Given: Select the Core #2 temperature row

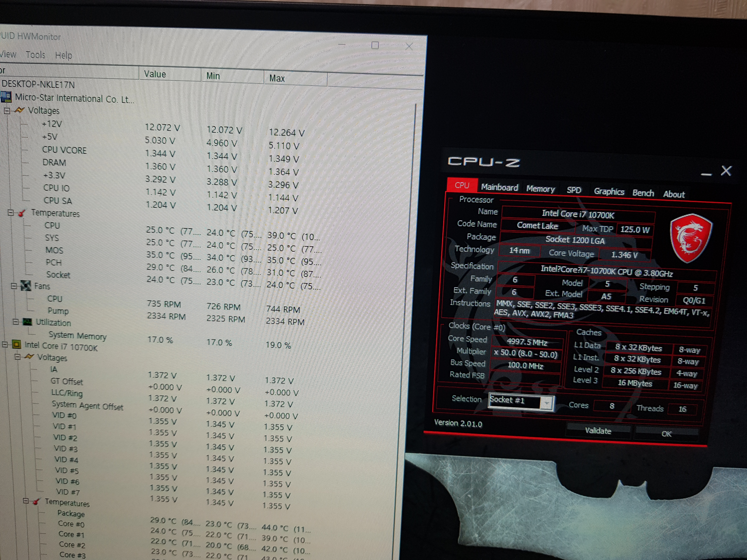Looking at the screenshot, I should 72,544.
